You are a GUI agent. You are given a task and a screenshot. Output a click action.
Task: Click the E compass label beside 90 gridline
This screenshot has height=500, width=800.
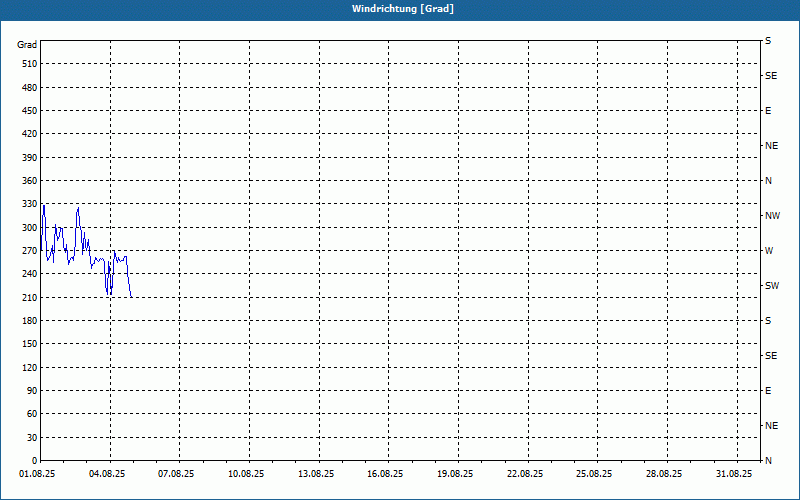pyautogui.click(x=768, y=391)
